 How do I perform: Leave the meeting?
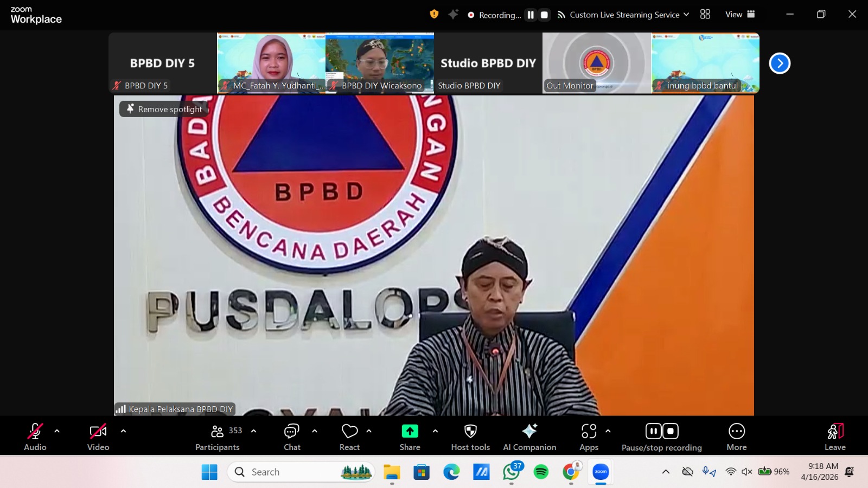[x=835, y=436]
